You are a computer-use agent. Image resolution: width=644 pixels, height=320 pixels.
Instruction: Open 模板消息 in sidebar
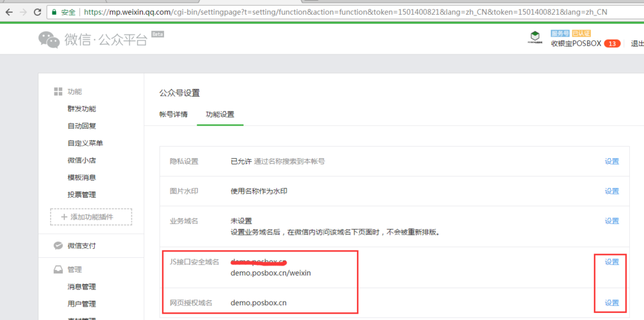(82, 178)
